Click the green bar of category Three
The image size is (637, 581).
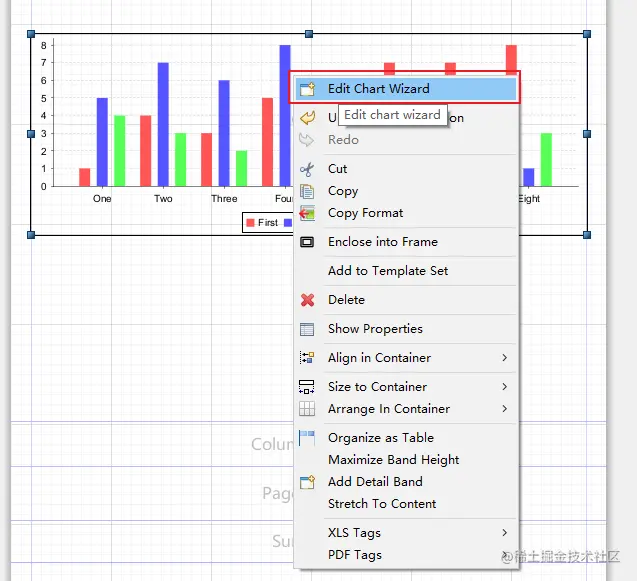pos(241,169)
